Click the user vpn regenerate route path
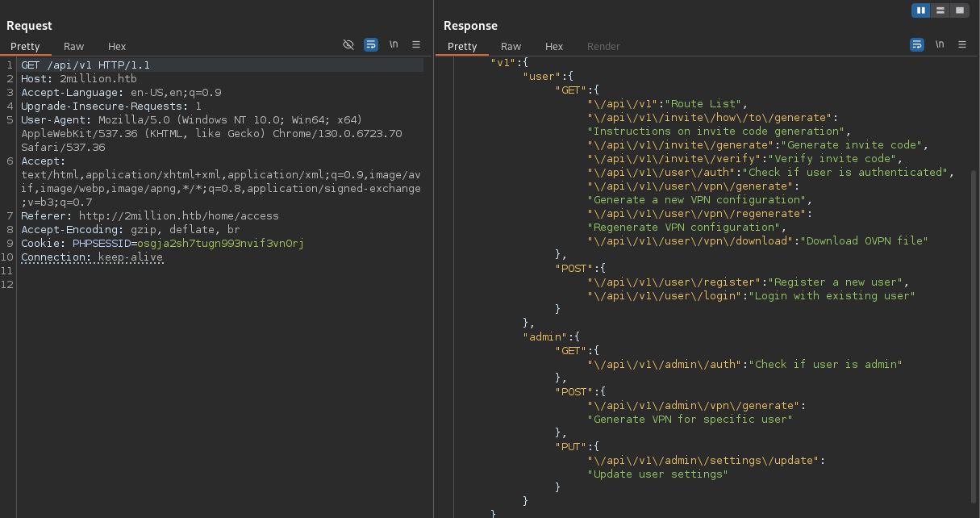Screen dimensions: 980x518 (697, 213)
